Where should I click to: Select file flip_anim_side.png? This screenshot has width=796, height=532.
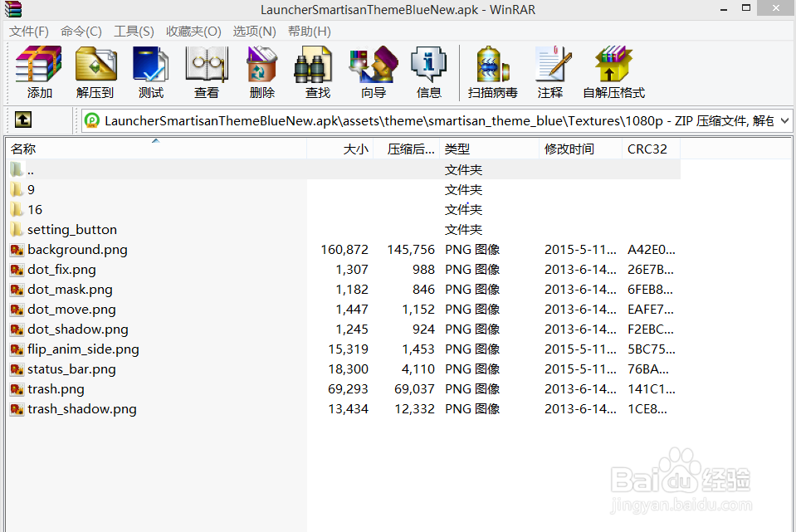click(83, 349)
